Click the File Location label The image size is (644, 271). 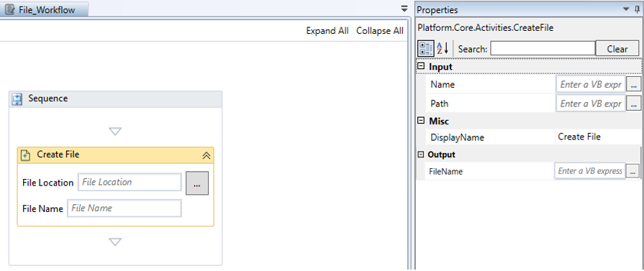(47, 183)
